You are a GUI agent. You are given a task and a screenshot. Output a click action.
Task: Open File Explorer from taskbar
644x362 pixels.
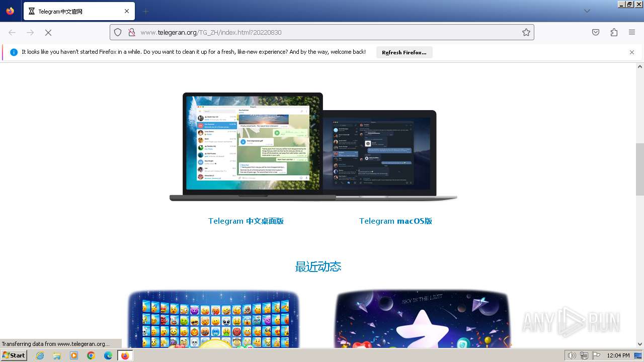57,355
